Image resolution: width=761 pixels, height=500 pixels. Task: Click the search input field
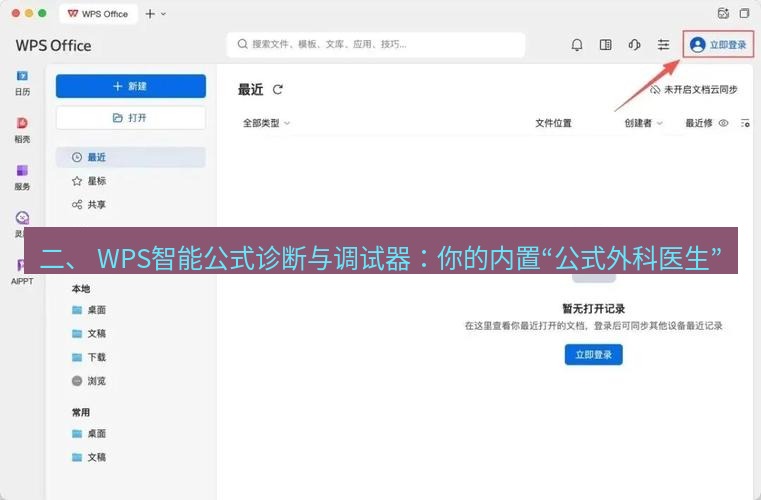point(376,45)
